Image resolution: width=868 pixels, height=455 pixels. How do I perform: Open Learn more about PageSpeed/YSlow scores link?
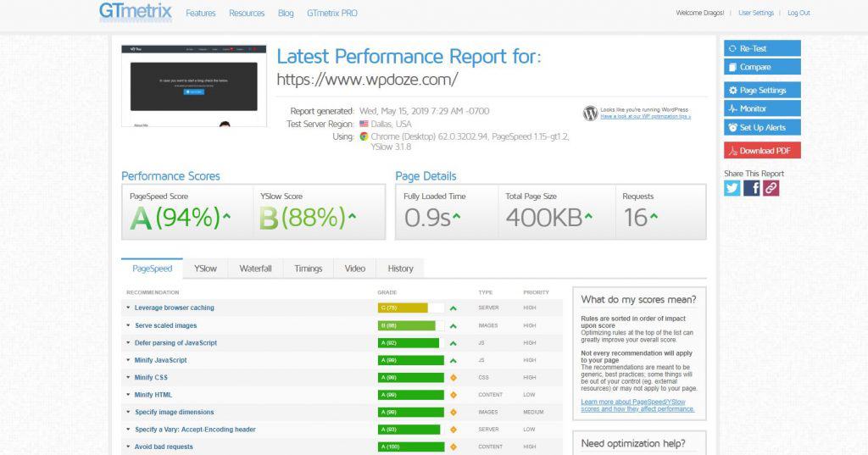637,405
